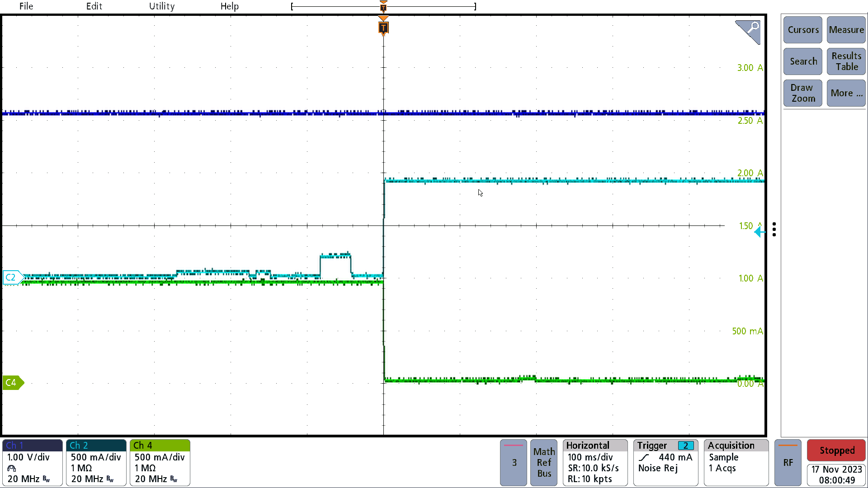Click the C2 channel ground indicator
This screenshot has width=868, height=488.
click(x=14, y=277)
